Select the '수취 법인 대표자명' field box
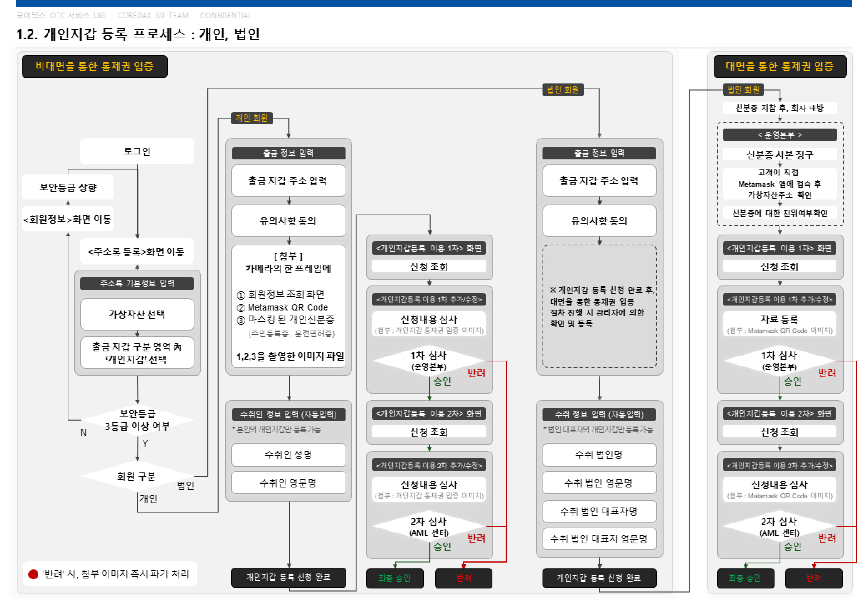The width and height of the screenshot is (868, 601). (599, 511)
